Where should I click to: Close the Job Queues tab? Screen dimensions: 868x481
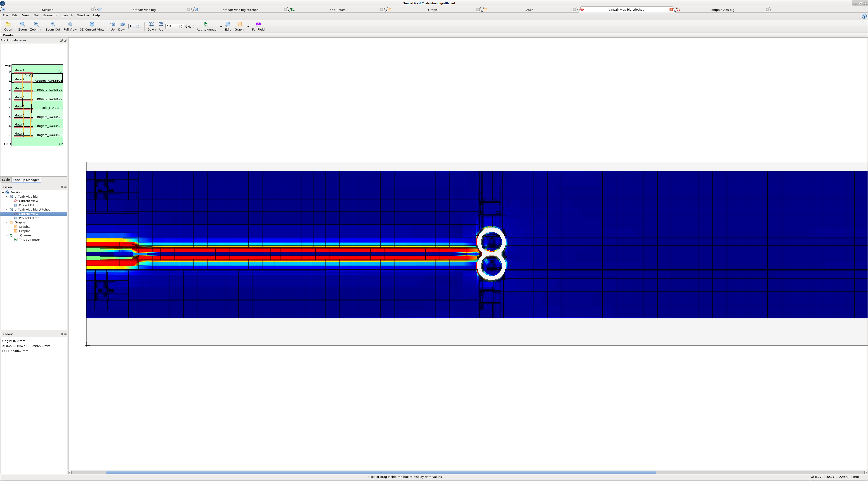[381, 10]
